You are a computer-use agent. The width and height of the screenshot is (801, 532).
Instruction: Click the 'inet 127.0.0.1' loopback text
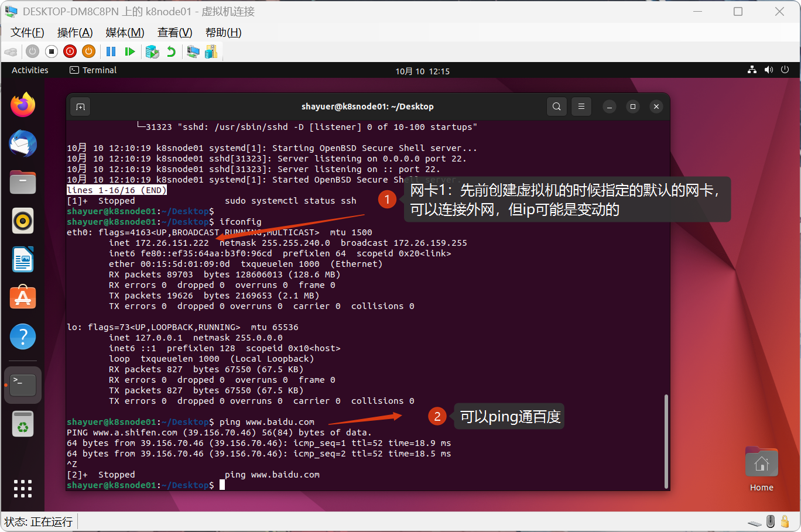point(146,338)
